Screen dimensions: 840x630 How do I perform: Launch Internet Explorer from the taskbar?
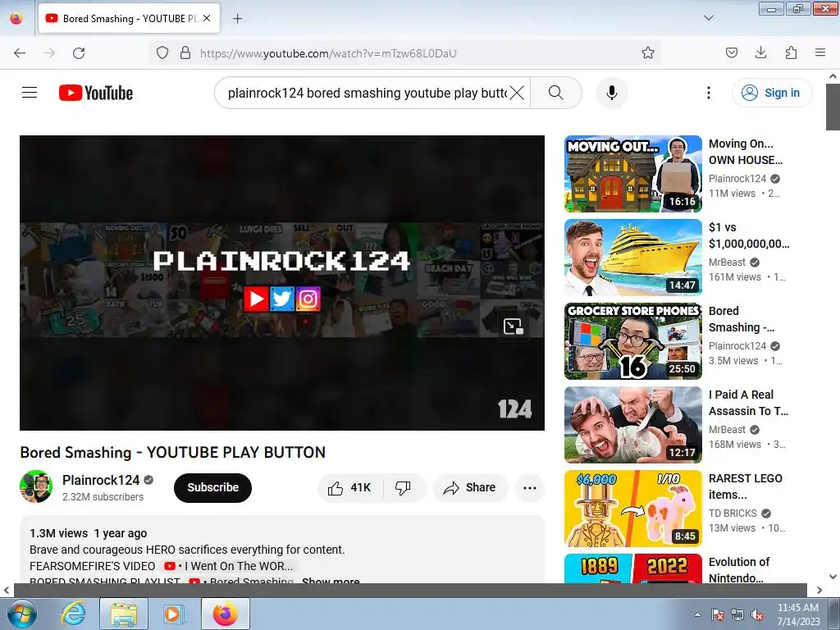[73, 614]
